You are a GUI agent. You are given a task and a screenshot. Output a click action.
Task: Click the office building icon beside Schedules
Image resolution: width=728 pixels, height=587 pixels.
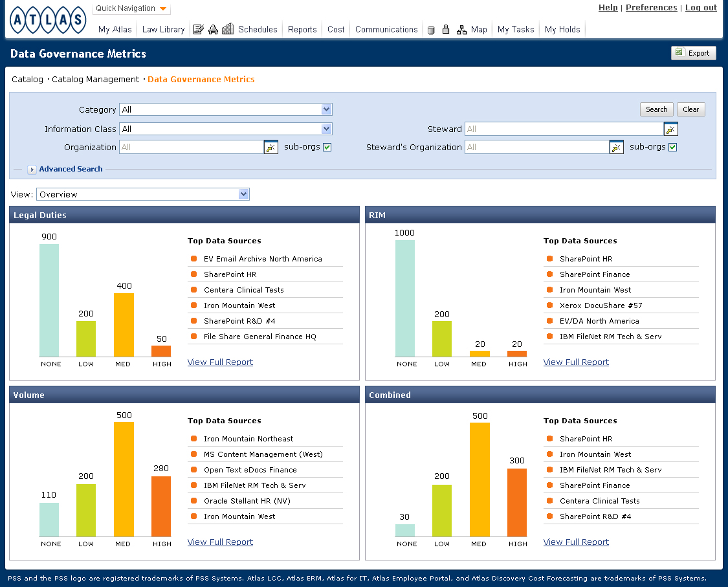click(228, 29)
